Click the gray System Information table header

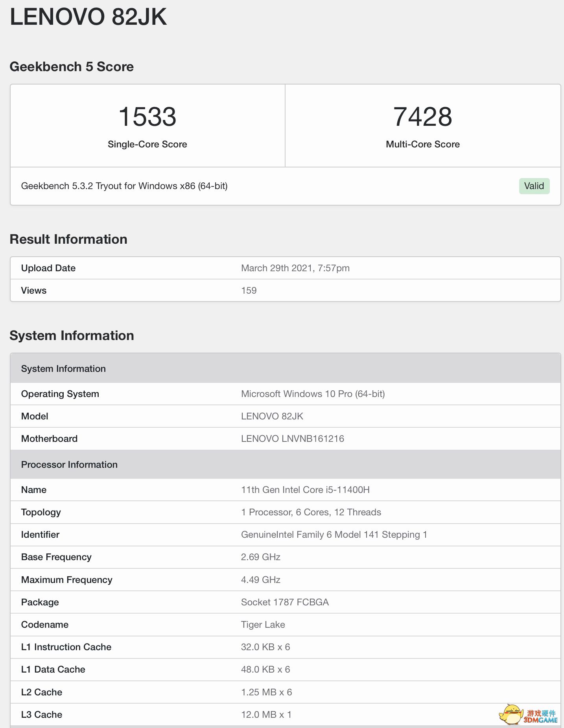tap(286, 368)
